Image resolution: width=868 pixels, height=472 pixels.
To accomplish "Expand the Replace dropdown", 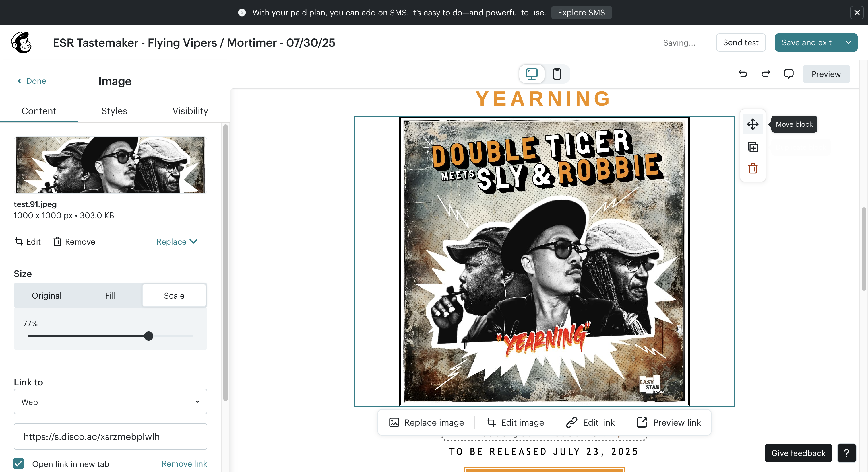I will [177, 242].
